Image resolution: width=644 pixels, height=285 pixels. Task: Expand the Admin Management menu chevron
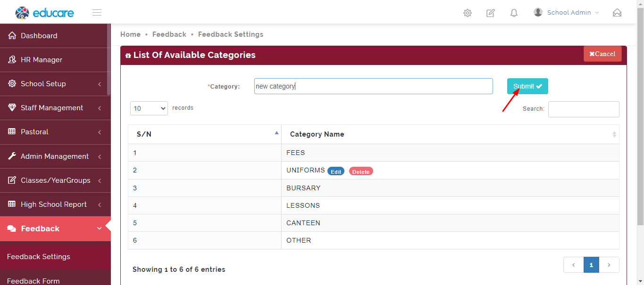100,157
